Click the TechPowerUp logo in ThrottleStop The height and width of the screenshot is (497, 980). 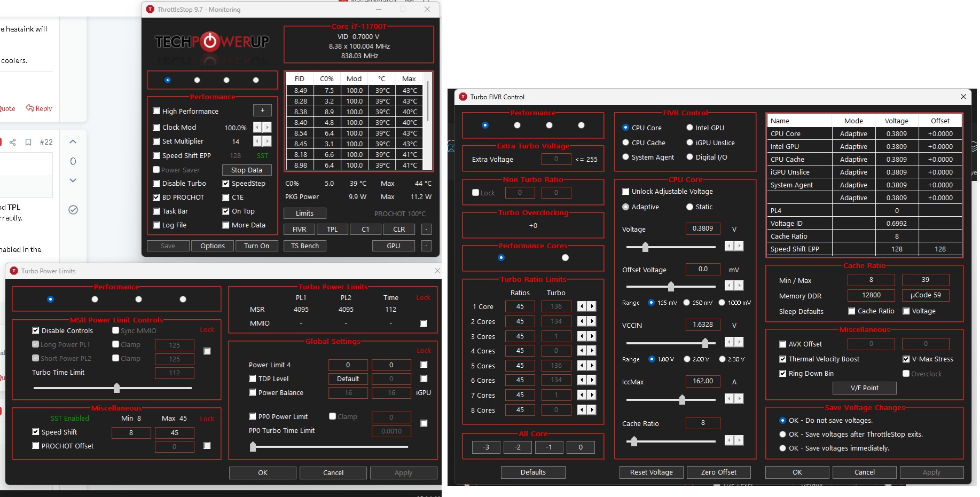click(212, 42)
